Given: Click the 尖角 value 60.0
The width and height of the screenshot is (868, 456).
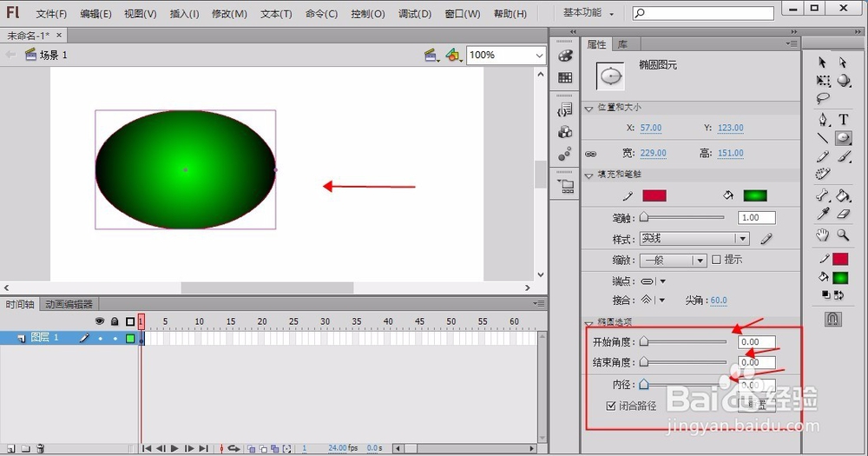Looking at the screenshot, I should [719, 301].
